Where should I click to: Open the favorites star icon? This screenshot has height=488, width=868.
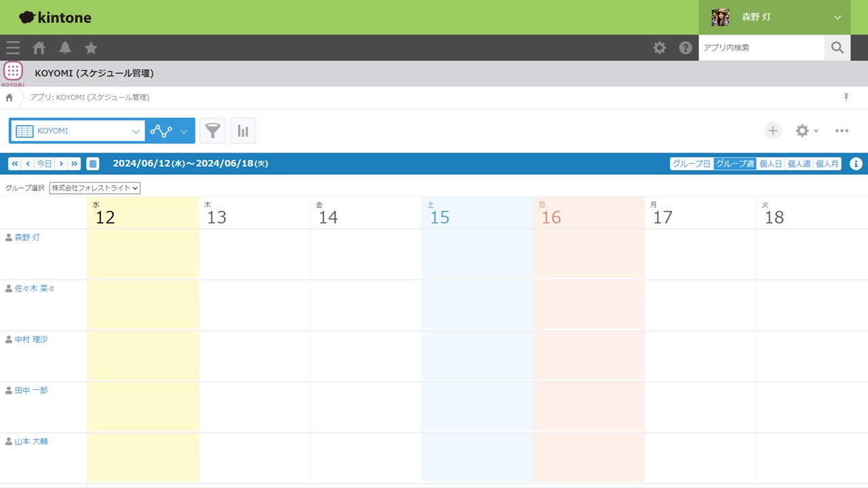(91, 47)
